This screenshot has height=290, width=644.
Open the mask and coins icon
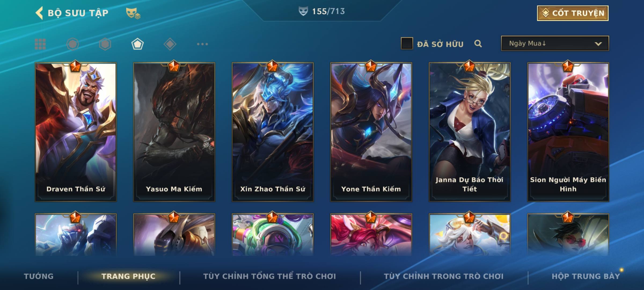coord(133,13)
